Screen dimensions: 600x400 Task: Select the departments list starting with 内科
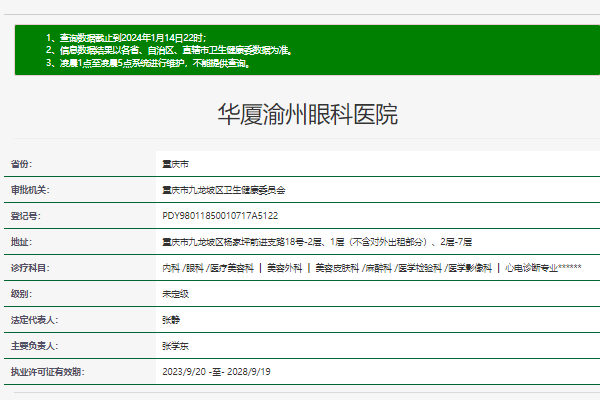[x=372, y=268]
